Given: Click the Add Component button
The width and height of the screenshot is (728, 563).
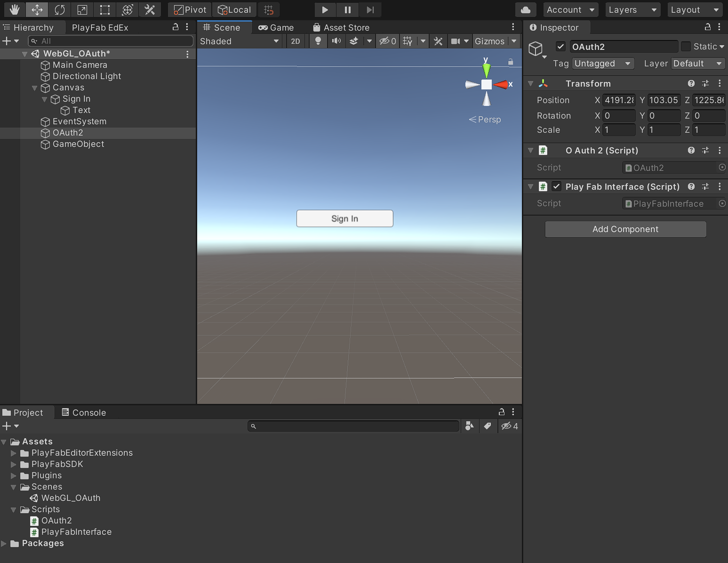Looking at the screenshot, I should [x=625, y=229].
